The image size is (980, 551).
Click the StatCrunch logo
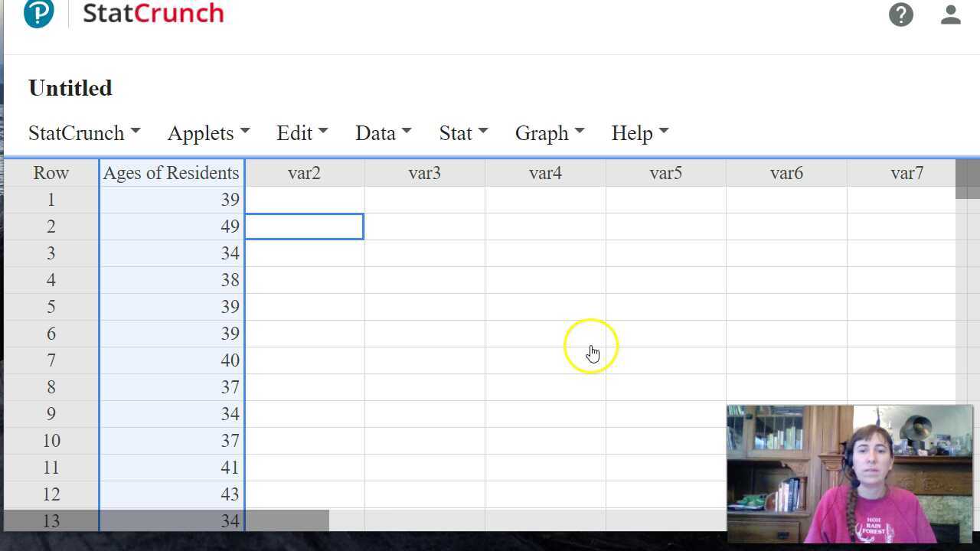pos(152,13)
